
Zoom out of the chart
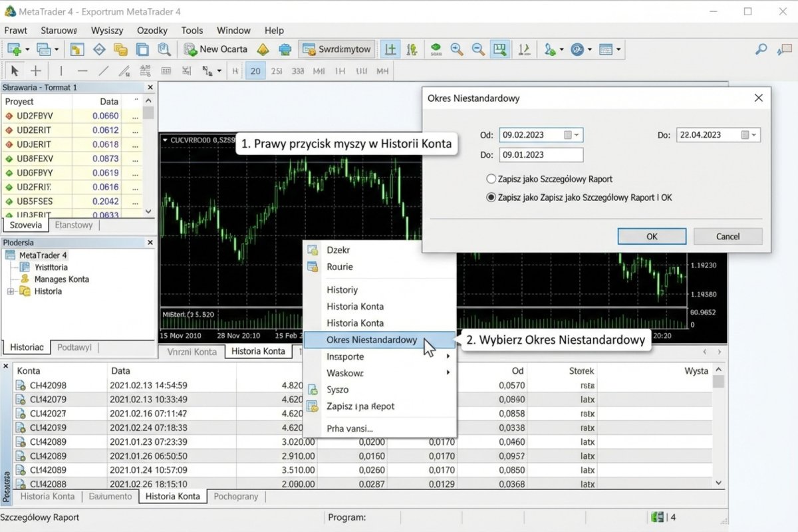click(x=477, y=49)
